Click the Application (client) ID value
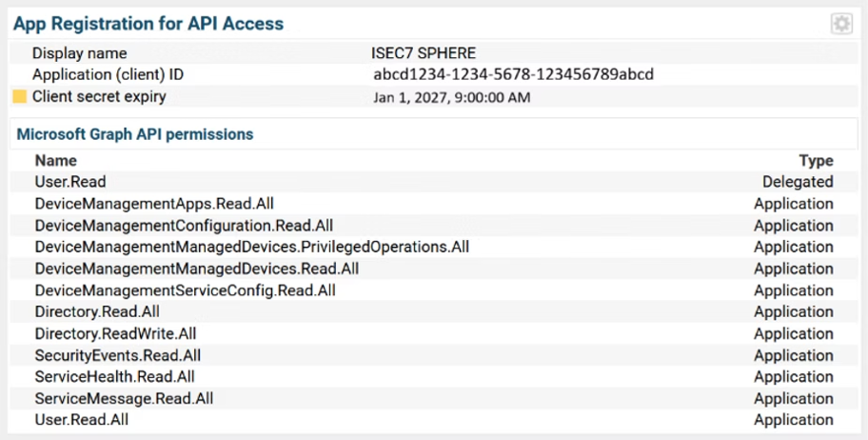This screenshot has height=440, width=868. pyautogui.click(x=514, y=74)
